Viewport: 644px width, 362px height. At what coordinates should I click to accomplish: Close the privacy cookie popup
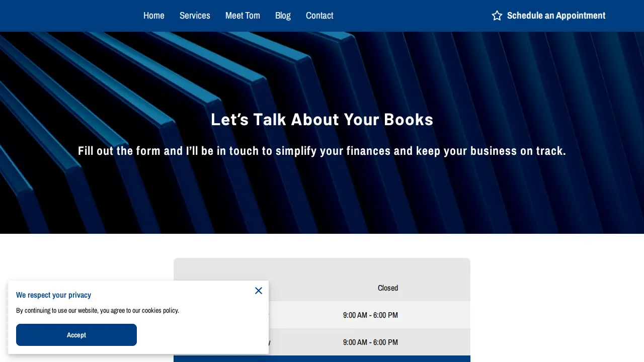point(259,291)
